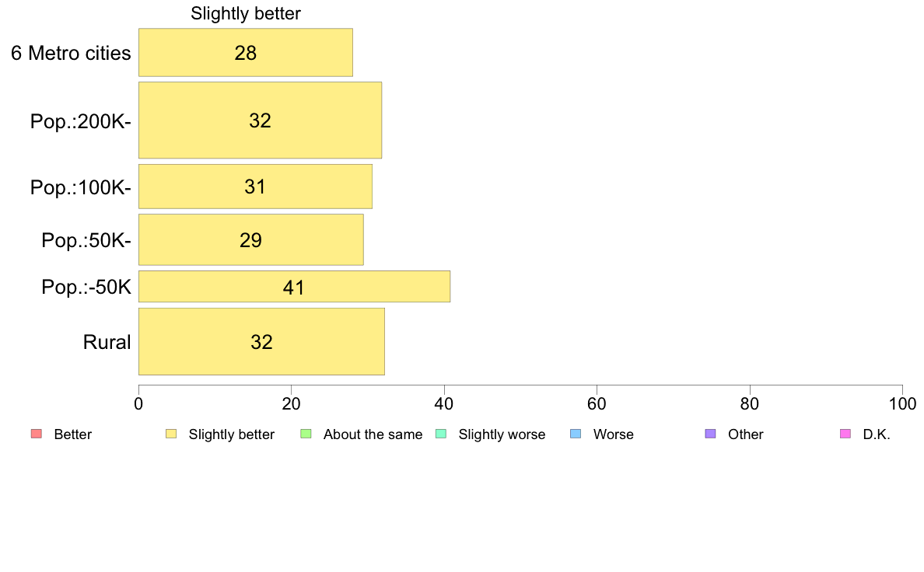Select the 6 Metro cities bar
Viewport: 924px width, 572px height.
click(x=246, y=52)
